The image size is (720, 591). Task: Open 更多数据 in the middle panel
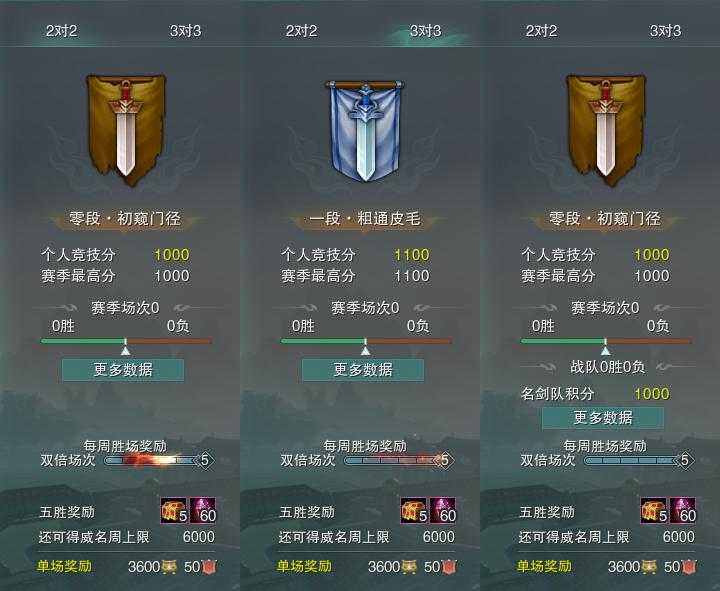point(363,370)
